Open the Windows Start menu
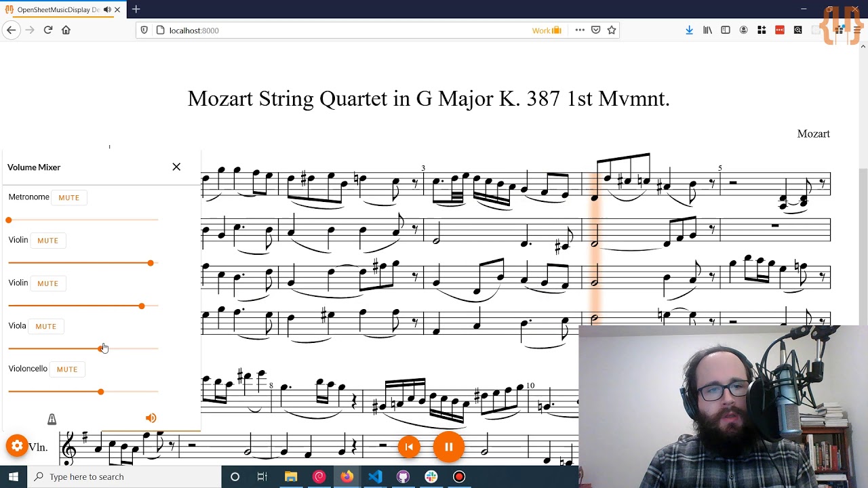Viewport: 868px width, 488px height. 14,476
